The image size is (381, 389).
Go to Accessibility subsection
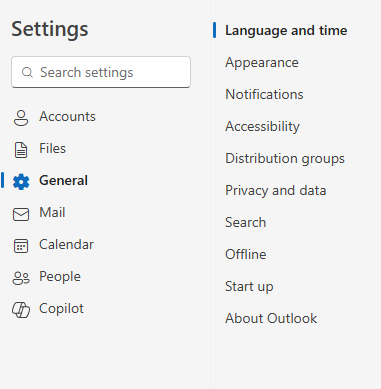pyautogui.click(x=262, y=127)
